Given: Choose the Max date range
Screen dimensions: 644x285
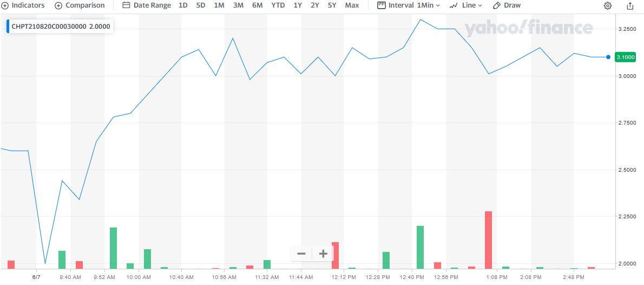Looking at the screenshot, I should coord(352,5).
